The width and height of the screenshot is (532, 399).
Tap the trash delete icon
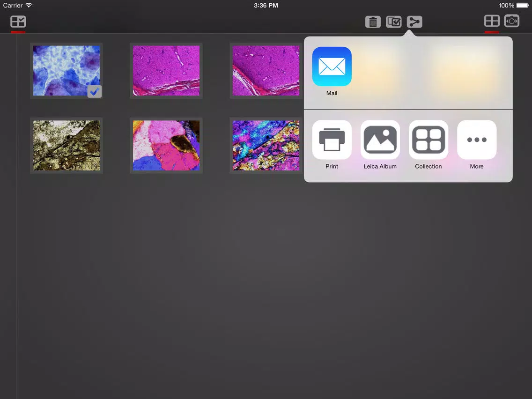pos(372,22)
